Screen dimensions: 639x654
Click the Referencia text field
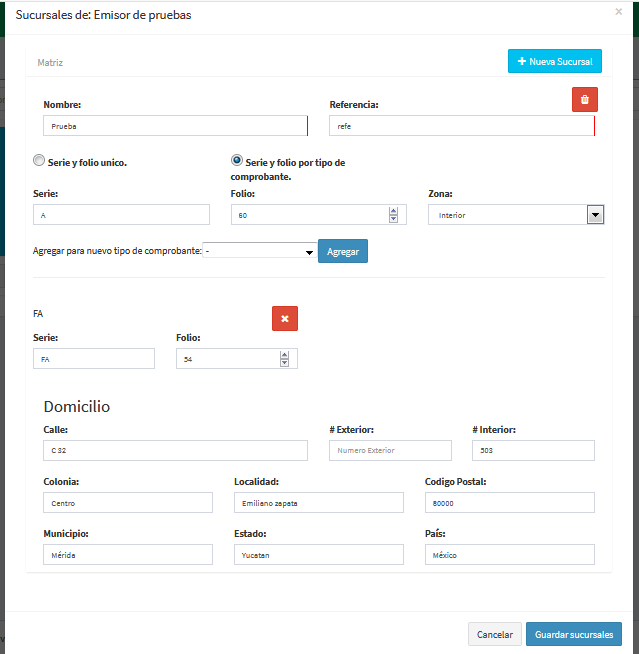coord(460,126)
